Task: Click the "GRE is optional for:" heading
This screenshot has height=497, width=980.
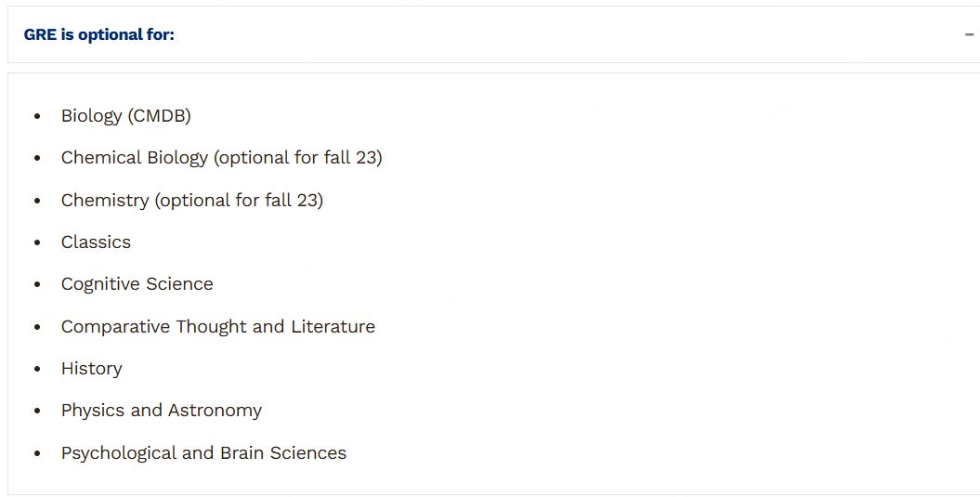Action: coord(99,34)
